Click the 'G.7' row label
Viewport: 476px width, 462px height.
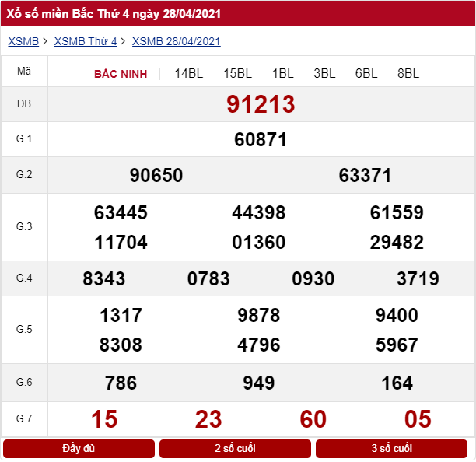(x=24, y=418)
